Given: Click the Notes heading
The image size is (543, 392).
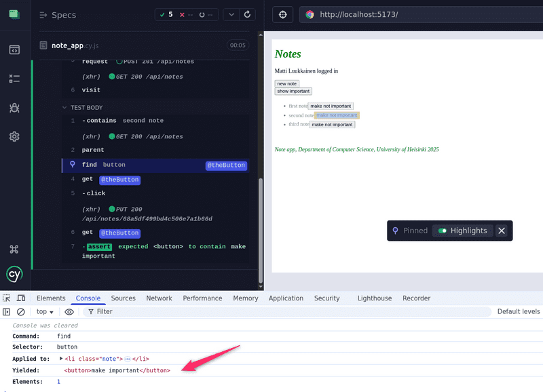Looking at the screenshot, I should (x=288, y=54).
